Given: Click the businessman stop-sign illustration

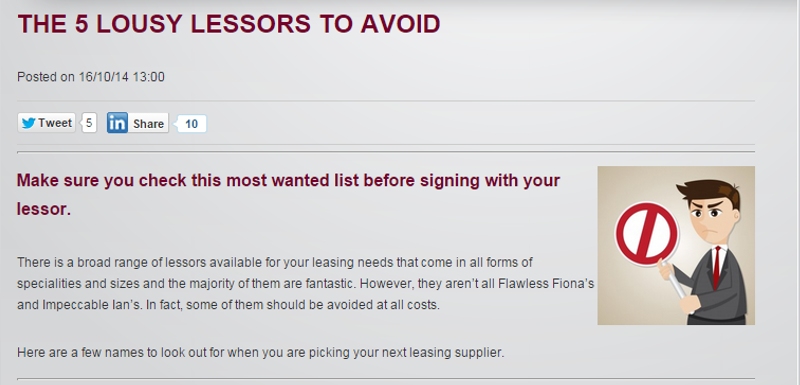Looking at the screenshot, I should click(x=676, y=245).
